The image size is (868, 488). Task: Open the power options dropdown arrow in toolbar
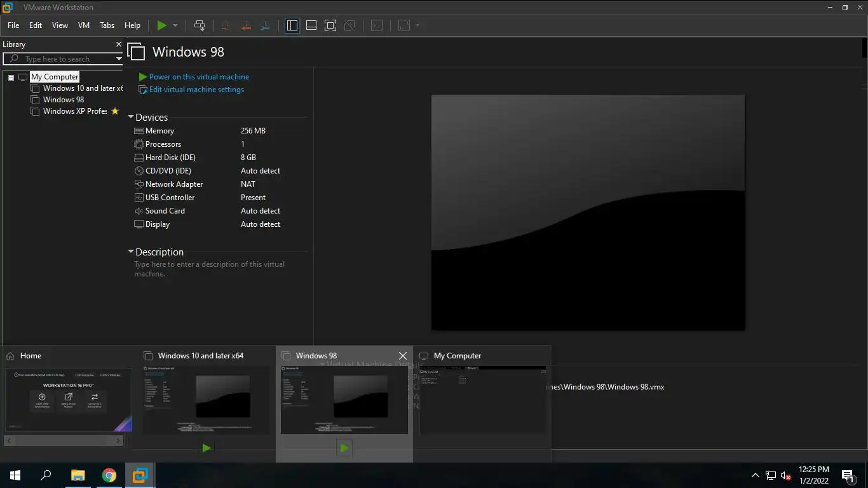tap(175, 25)
